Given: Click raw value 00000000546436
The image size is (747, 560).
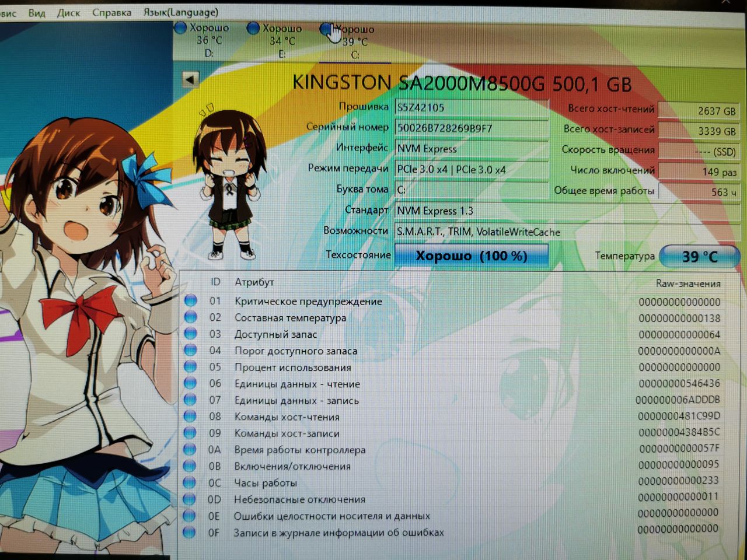Looking at the screenshot, I should (679, 383).
